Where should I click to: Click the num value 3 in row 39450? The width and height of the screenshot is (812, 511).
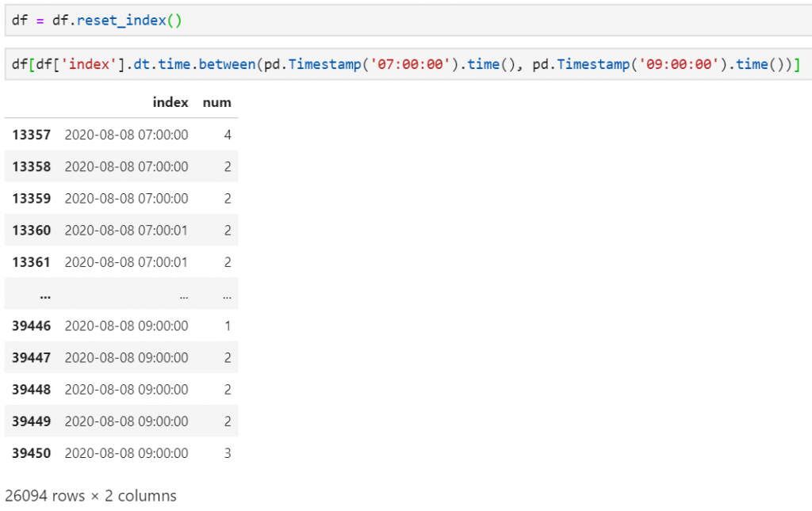[227, 453]
